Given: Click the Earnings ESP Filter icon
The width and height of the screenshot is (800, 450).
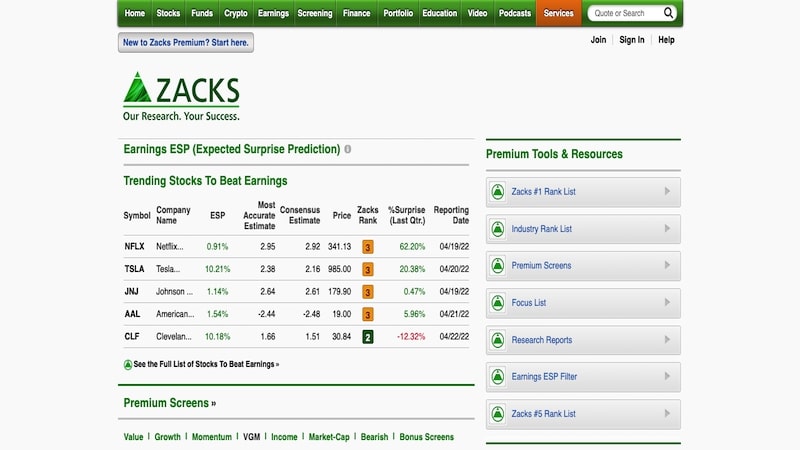Looking at the screenshot, I should point(497,377).
